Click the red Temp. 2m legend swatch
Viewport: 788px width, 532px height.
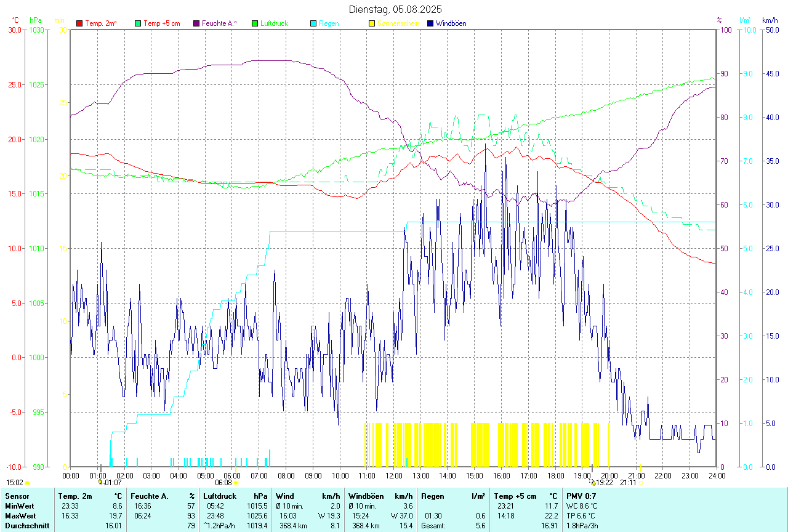pos(79,23)
